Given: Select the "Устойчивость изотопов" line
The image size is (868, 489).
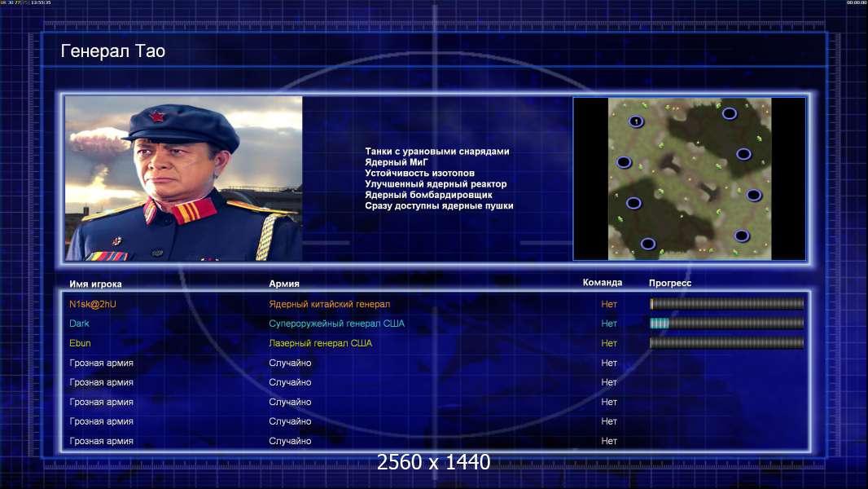Looking at the screenshot, I should point(419,173).
